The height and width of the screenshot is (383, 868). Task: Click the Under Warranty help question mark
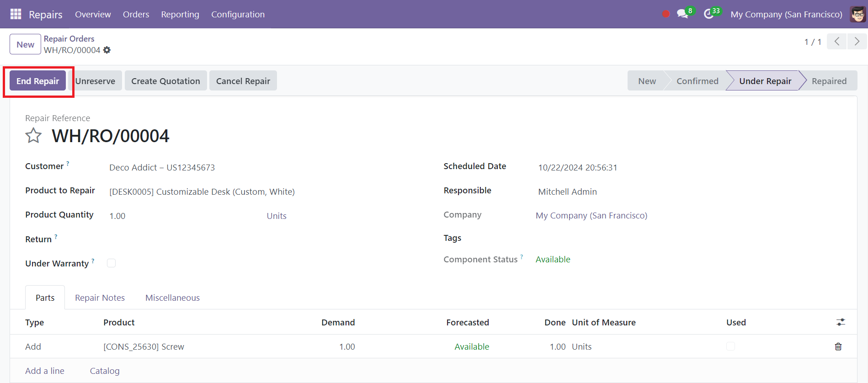(93, 261)
